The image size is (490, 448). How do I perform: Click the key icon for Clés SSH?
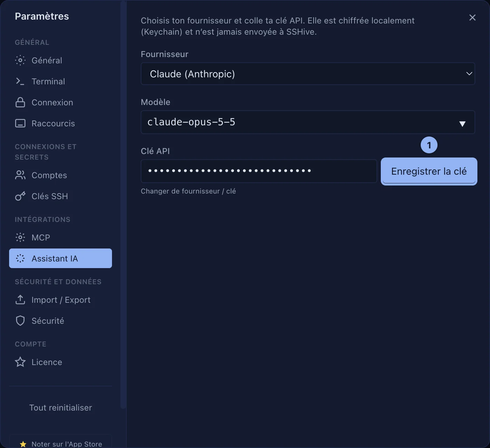point(20,196)
